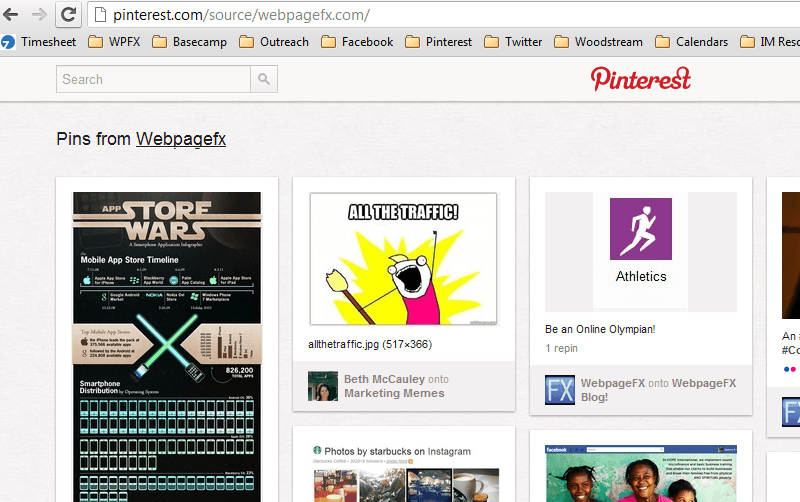Open the Woodstream bookmark folder
This screenshot has width=800, height=502.
click(598, 42)
